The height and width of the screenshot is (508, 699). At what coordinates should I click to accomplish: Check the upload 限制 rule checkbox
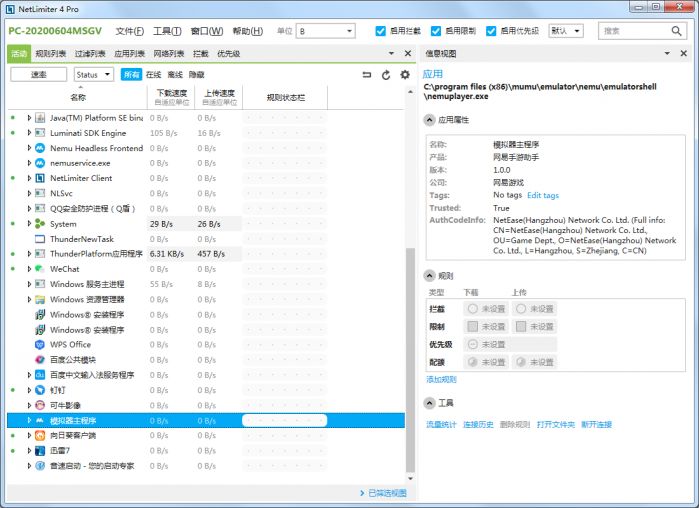click(x=521, y=326)
